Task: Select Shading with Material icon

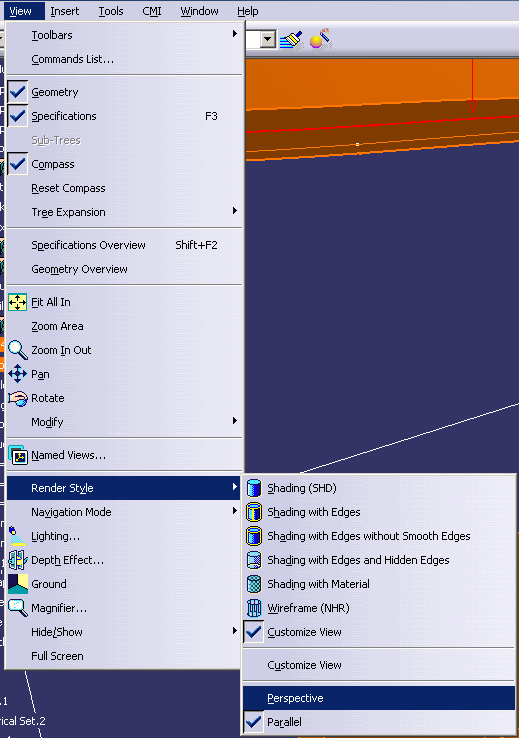Action: pos(254,584)
